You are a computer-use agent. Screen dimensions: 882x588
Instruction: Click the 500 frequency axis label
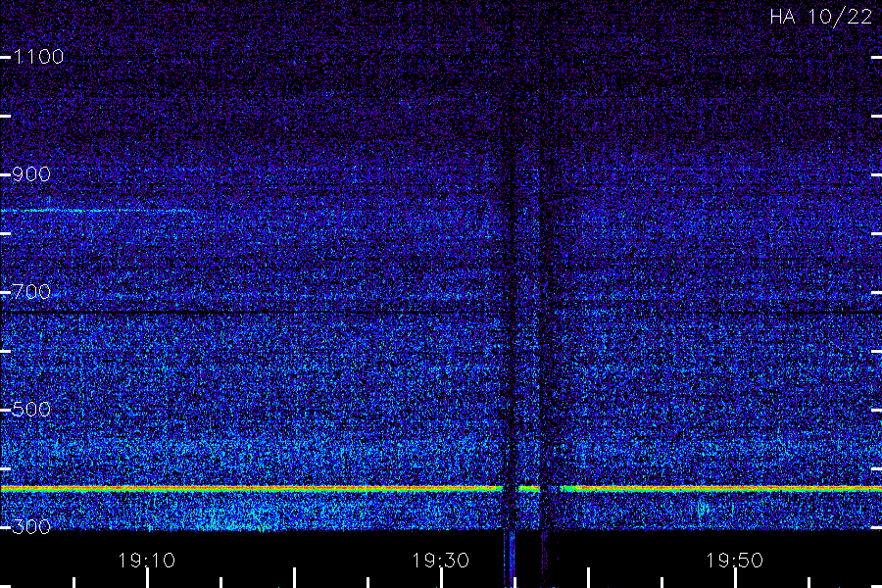[31, 409]
